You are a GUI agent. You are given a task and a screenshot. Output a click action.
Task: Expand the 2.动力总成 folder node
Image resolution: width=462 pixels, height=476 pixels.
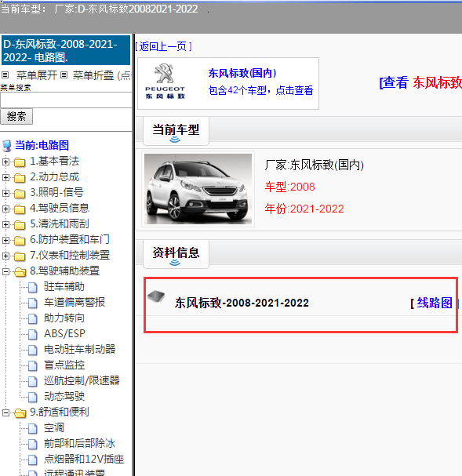5,177
